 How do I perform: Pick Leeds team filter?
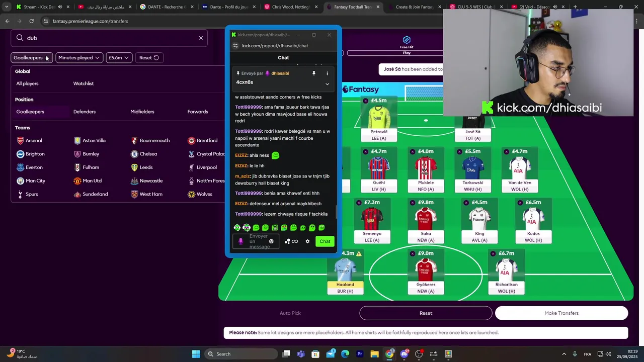click(x=141, y=167)
